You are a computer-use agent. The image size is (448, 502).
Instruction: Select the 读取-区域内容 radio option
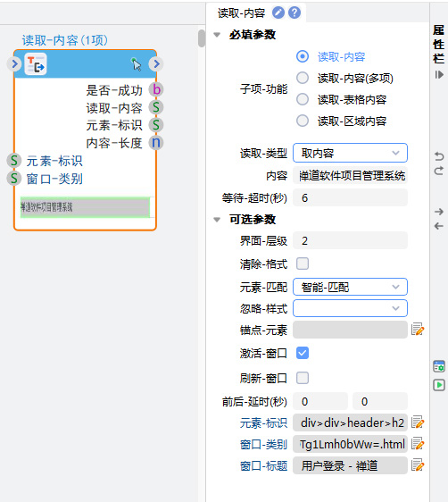pos(303,121)
